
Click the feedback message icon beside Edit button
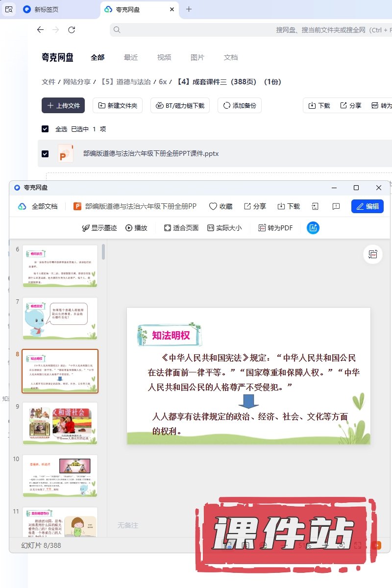(x=336, y=206)
